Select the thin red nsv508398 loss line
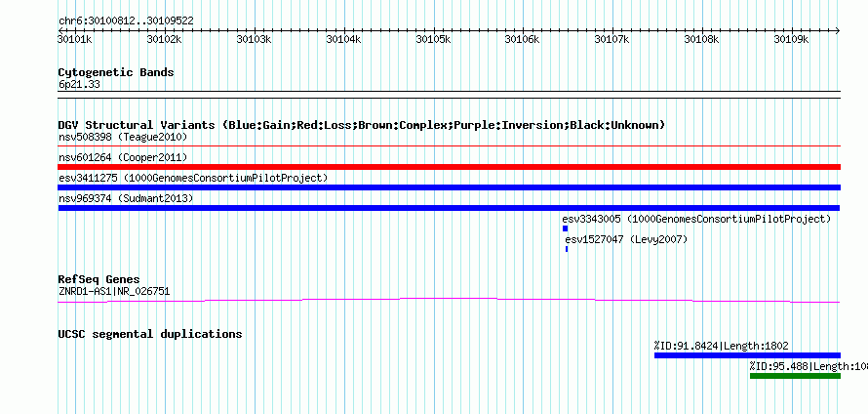 pos(449,146)
